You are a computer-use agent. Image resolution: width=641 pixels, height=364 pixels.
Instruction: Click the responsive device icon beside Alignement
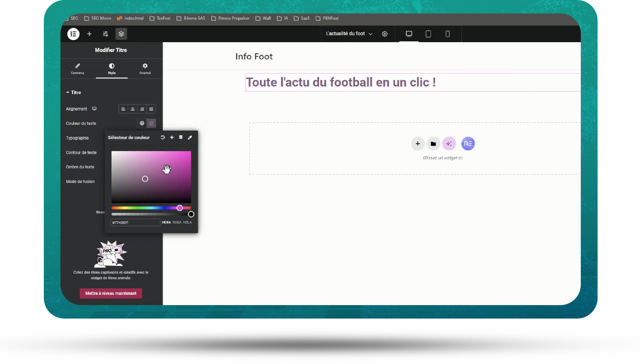(95, 109)
